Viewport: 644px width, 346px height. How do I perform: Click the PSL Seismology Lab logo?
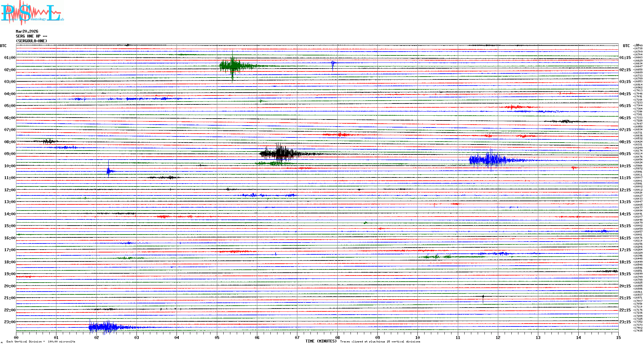point(32,13)
